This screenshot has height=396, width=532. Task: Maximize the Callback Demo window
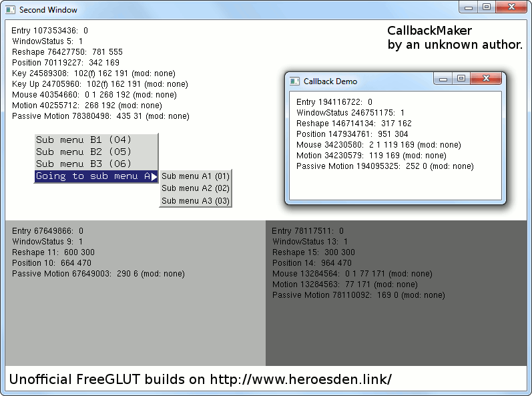[461, 79]
